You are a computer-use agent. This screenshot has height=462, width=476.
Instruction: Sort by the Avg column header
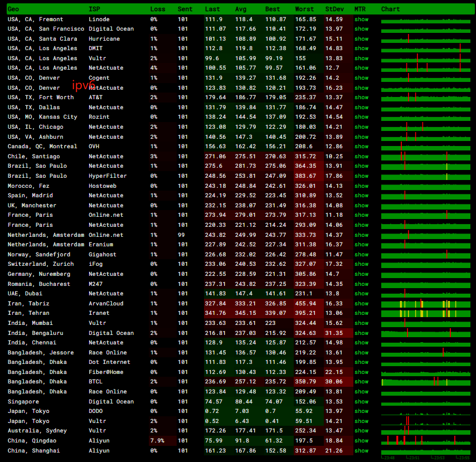click(241, 9)
